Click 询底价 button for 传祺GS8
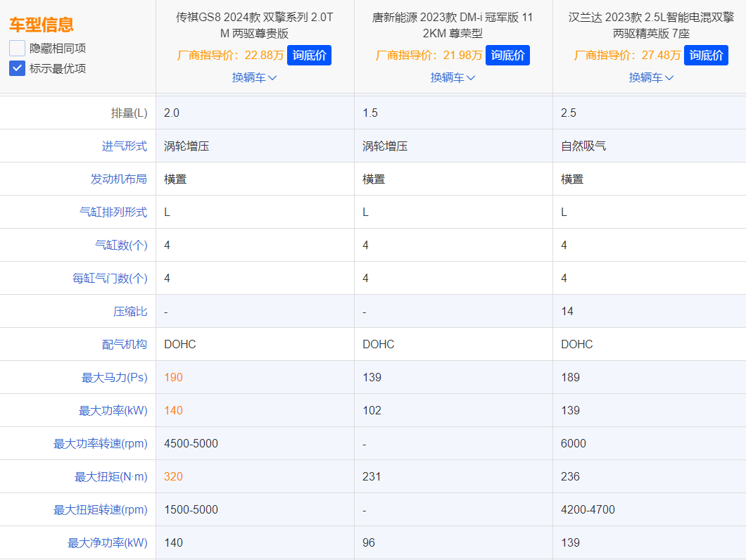The image size is (746, 560). (x=308, y=54)
